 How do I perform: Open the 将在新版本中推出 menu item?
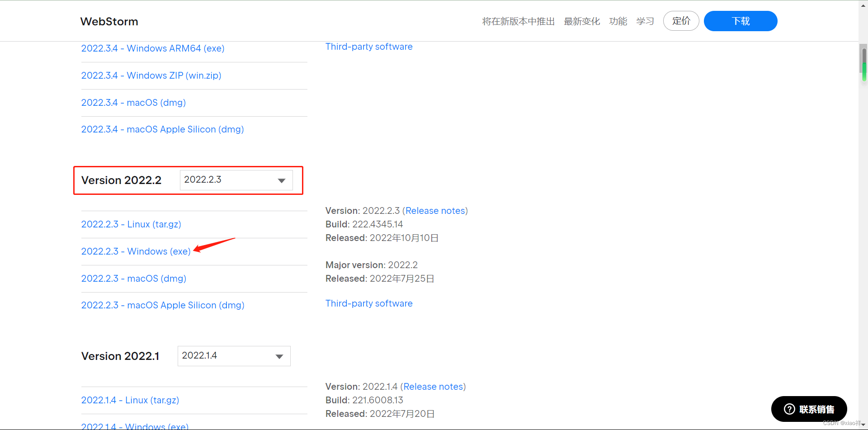(x=518, y=21)
